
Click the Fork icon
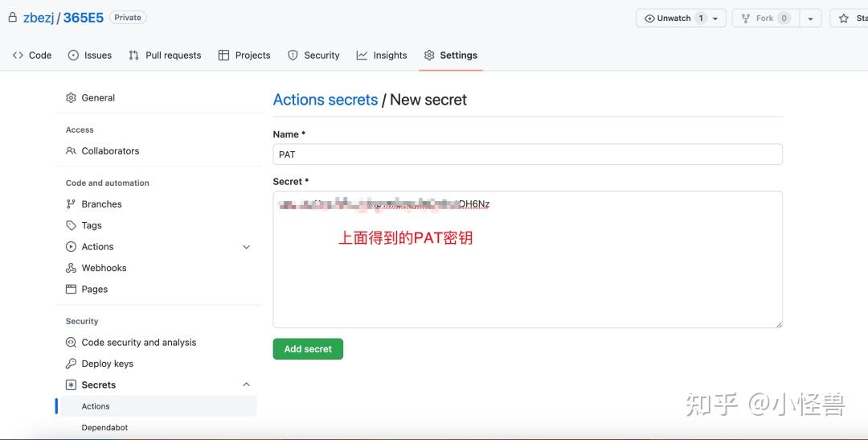click(746, 19)
